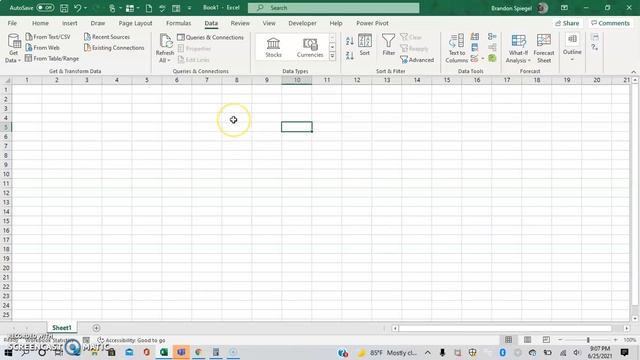Click Text to Columns
This screenshot has width=640, height=360.
(x=456, y=49)
